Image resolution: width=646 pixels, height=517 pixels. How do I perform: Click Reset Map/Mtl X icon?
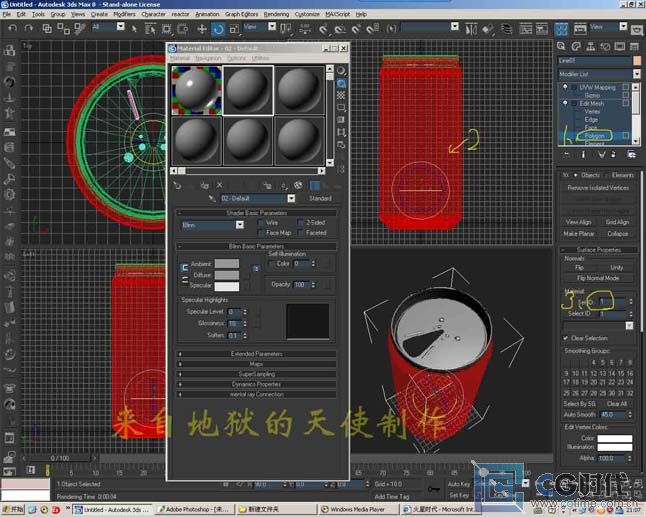tap(220, 185)
